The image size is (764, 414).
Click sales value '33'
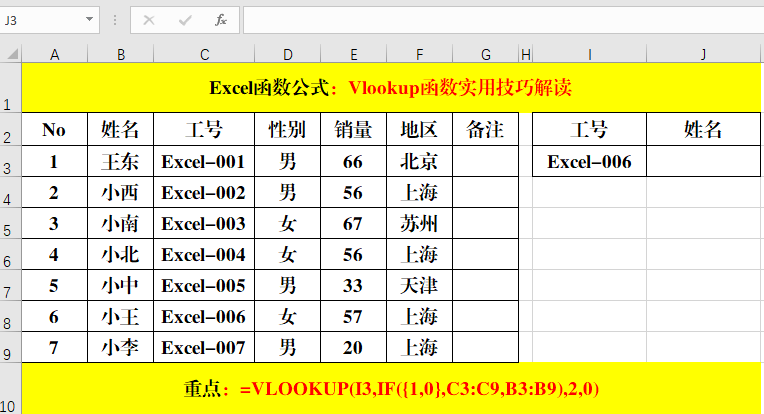tap(354, 285)
